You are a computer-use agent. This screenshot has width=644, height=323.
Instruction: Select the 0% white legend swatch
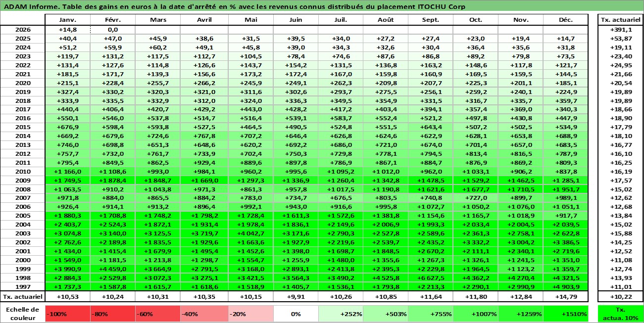click(296, 314)
